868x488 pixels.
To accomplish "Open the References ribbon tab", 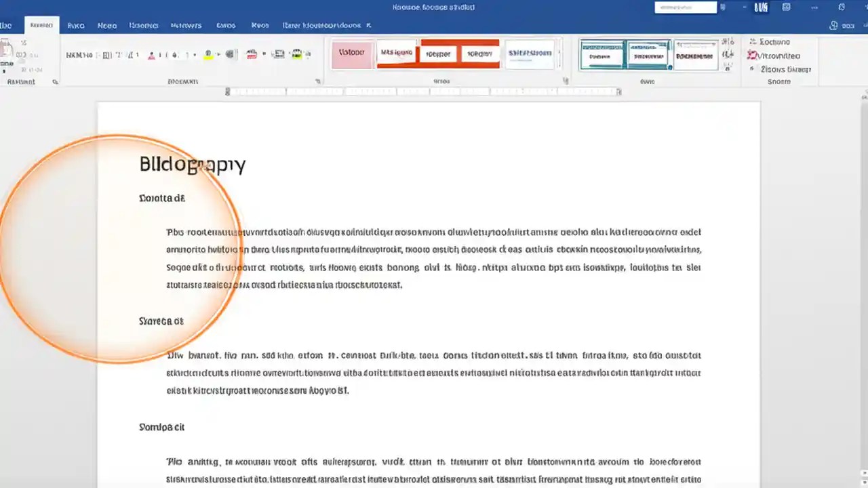I will pyautogui.click(x=186, y=25).
